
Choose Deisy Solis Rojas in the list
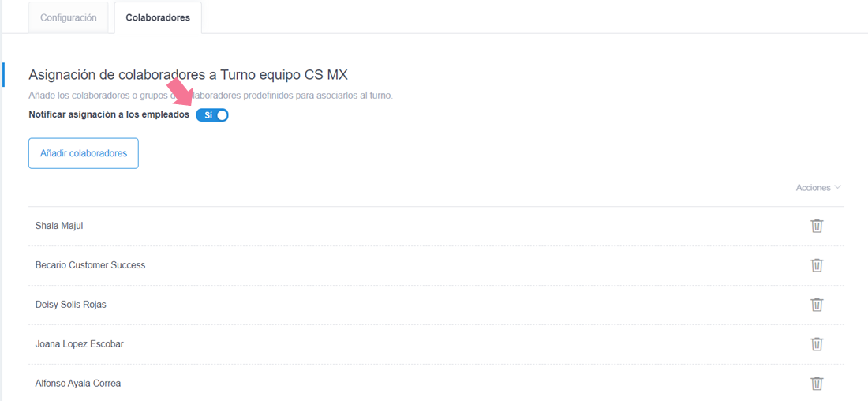coord(71,305)
